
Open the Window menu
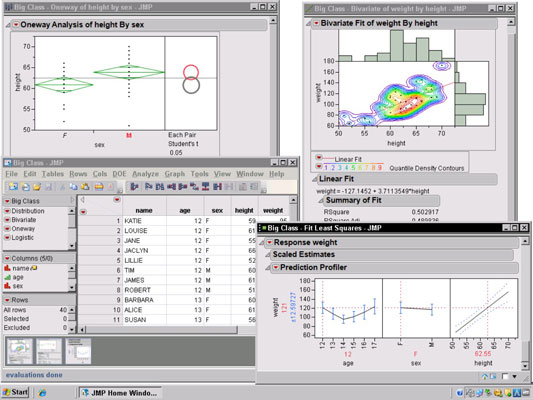tap(250, 174)
